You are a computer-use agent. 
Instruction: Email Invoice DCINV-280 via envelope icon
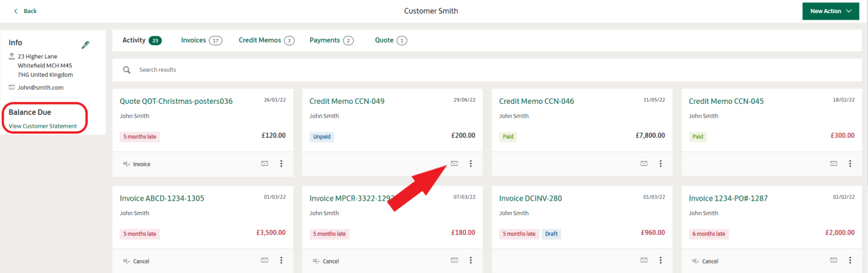tap(644, 260)
